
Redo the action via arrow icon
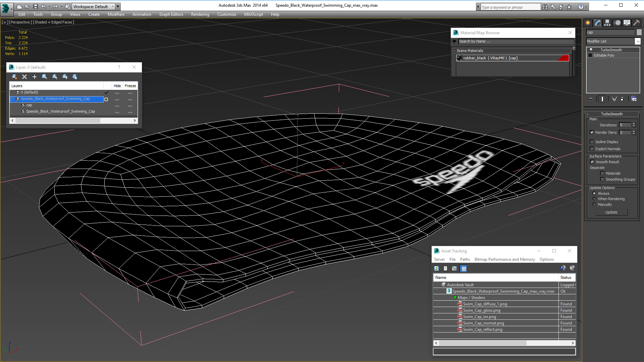[55, 6]
